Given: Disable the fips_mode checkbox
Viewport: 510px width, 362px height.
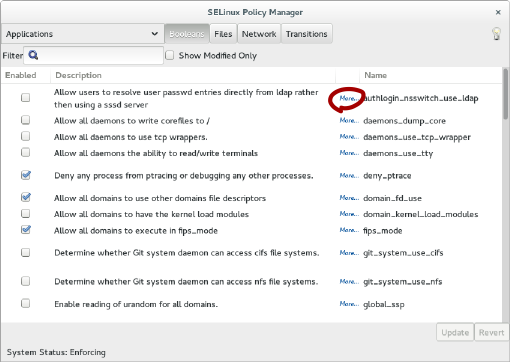Looking at the screenshot, I should point(25,230).
